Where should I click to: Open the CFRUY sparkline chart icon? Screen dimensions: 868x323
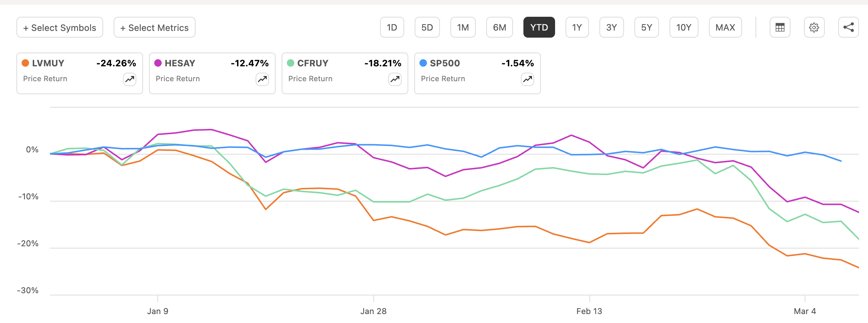(395, 79)
